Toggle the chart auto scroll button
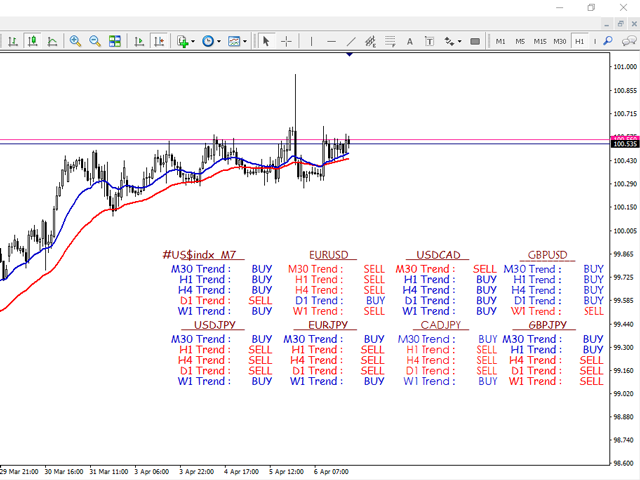 (137, 41)
